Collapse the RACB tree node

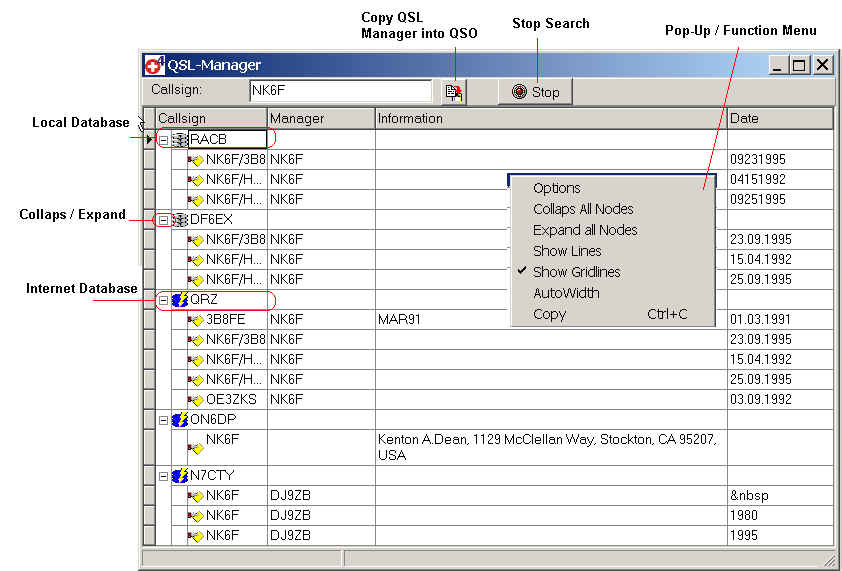pos(163,140)
